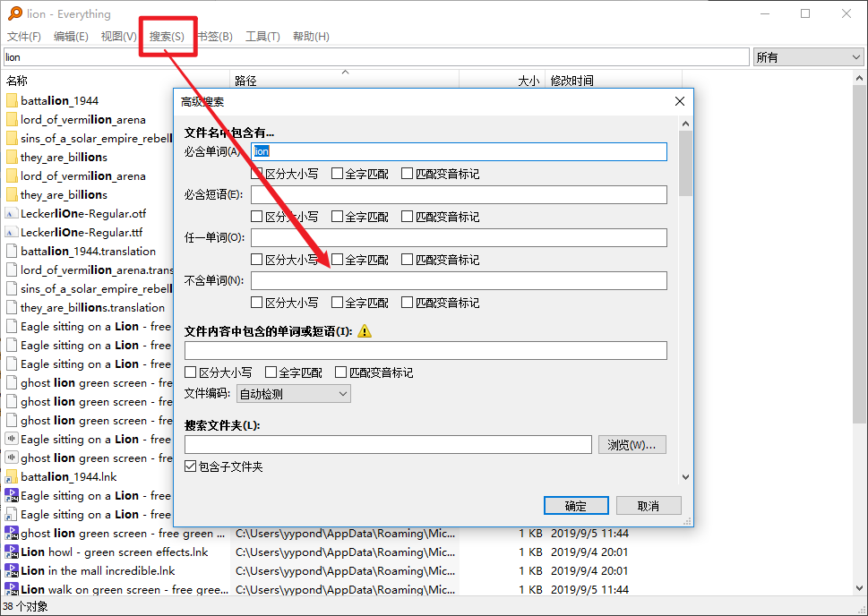Open the 工具(T) menu

(x=262, y=37)
